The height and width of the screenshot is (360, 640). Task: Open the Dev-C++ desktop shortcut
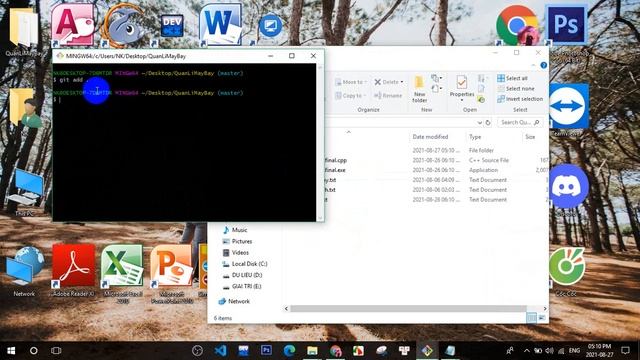click(172, 26)
